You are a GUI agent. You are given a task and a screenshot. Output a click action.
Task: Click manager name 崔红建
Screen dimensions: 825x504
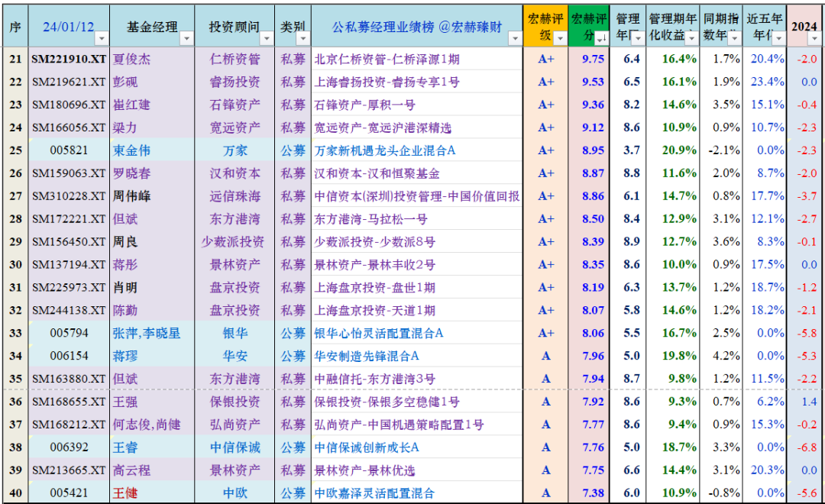[131, 105]
